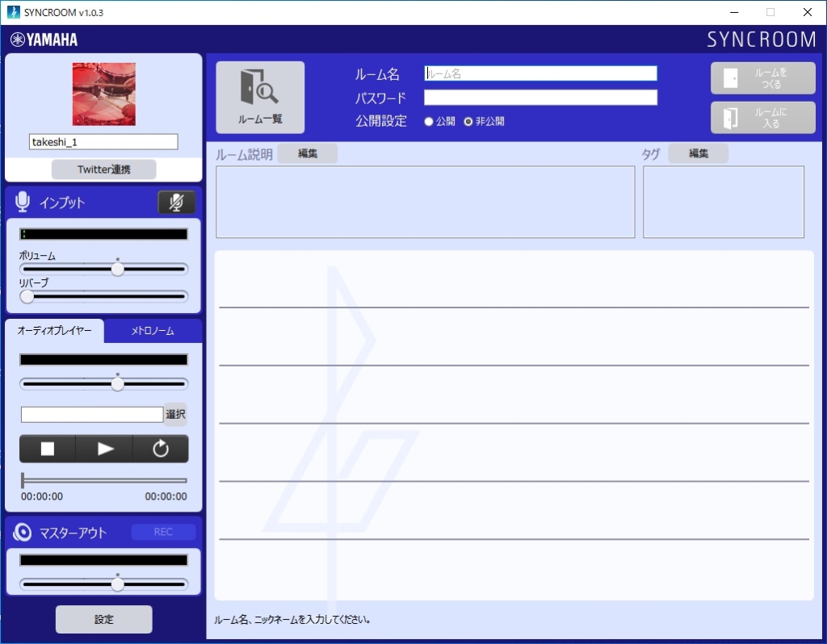Click the audio player level meter

(x=104, y=360)
